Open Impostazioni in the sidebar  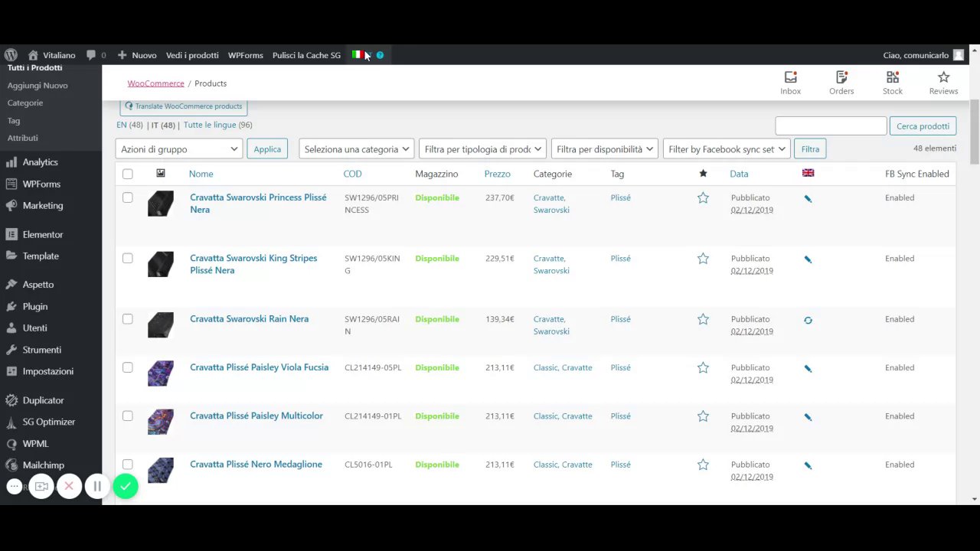click(x=47, y=371)
